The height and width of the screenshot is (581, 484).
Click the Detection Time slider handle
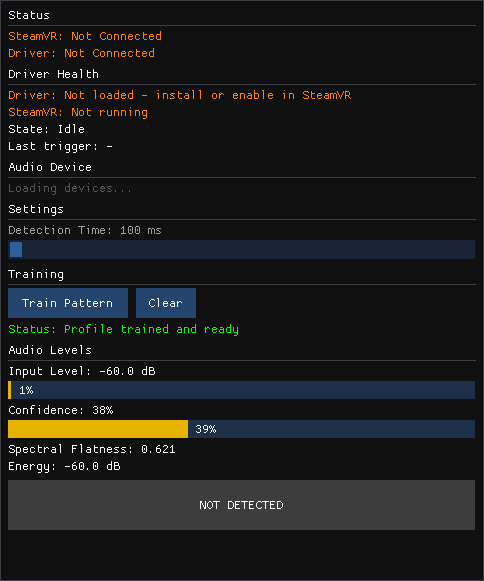tap(16, 249)
